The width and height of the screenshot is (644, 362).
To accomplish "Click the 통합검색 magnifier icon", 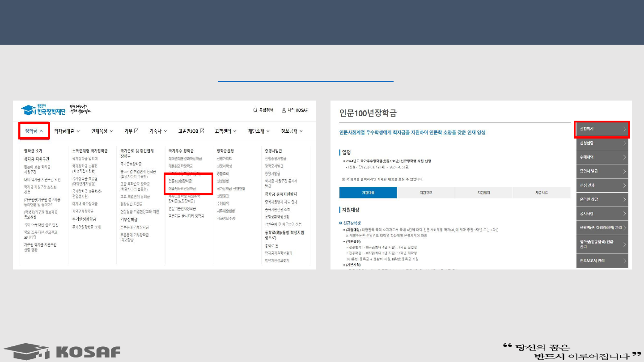I will pos(255,110).
